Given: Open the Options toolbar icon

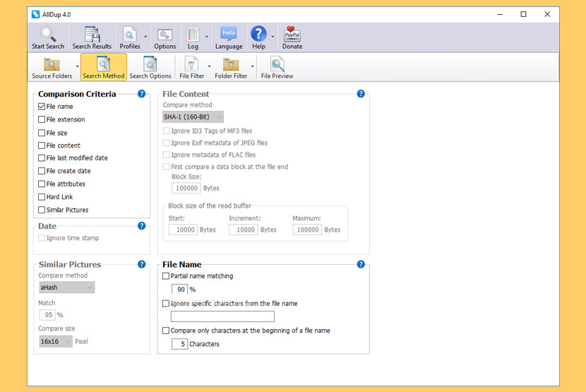Looking at the screenshot, I should click(x=165, y=35).
